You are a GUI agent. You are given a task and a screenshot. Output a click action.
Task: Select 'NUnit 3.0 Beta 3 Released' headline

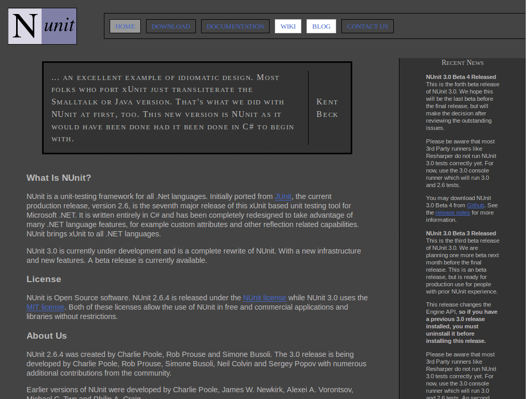pos(461,233)
